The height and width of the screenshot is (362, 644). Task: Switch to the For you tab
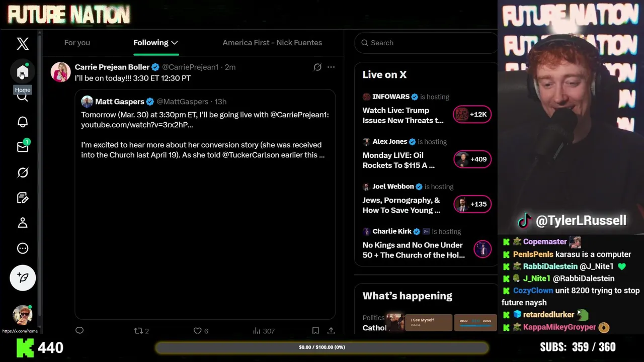click(x=77, y=43)
